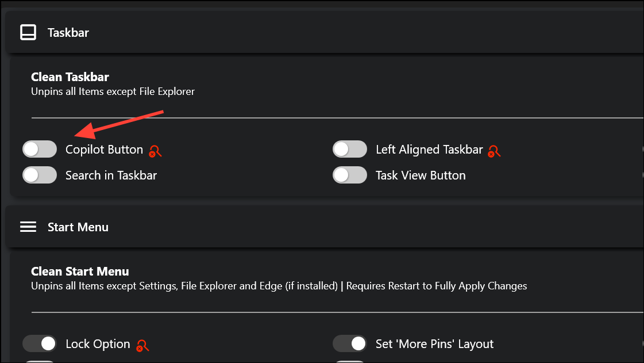Click the Lock Option text label
Screen dimensions: 644x363
[x=98, y=344]
